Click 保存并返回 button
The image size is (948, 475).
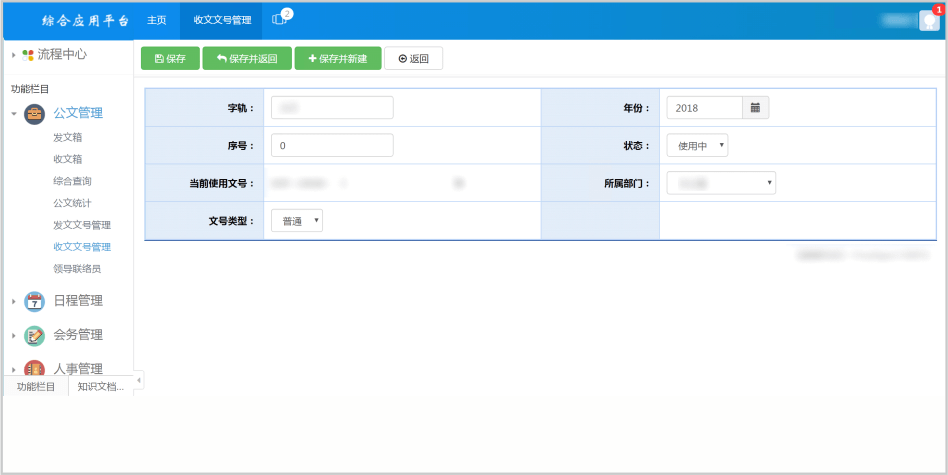(x=247, y=59)
